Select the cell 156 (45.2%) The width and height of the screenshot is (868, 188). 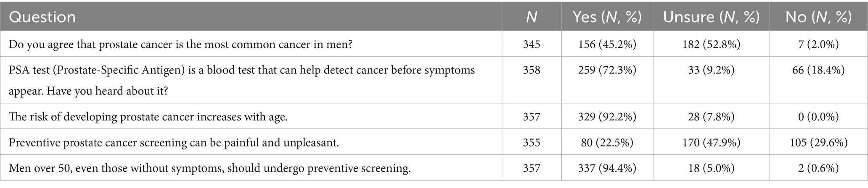[607, 44]
